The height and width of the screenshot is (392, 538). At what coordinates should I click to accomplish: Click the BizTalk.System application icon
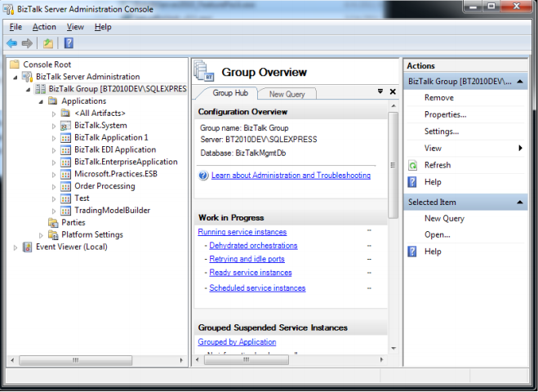point(65,125)
